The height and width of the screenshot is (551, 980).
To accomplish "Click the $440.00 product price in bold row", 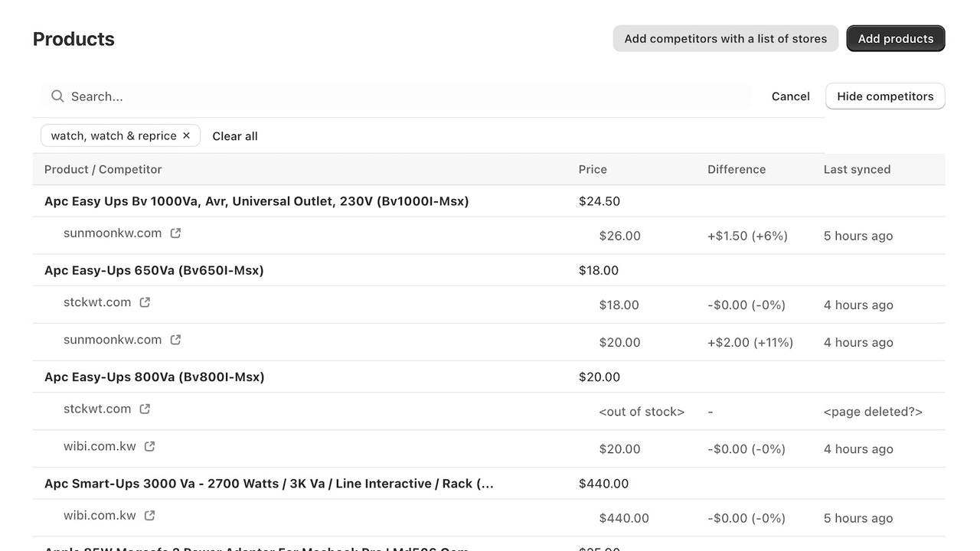I will pyautogui.click(x=603, y=484).
